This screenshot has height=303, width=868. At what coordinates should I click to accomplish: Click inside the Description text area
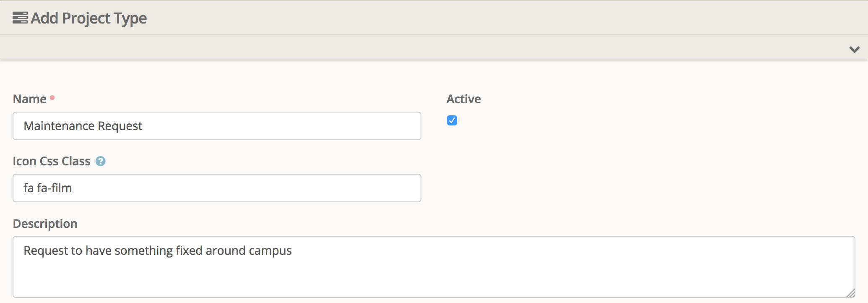click(434, 273)
